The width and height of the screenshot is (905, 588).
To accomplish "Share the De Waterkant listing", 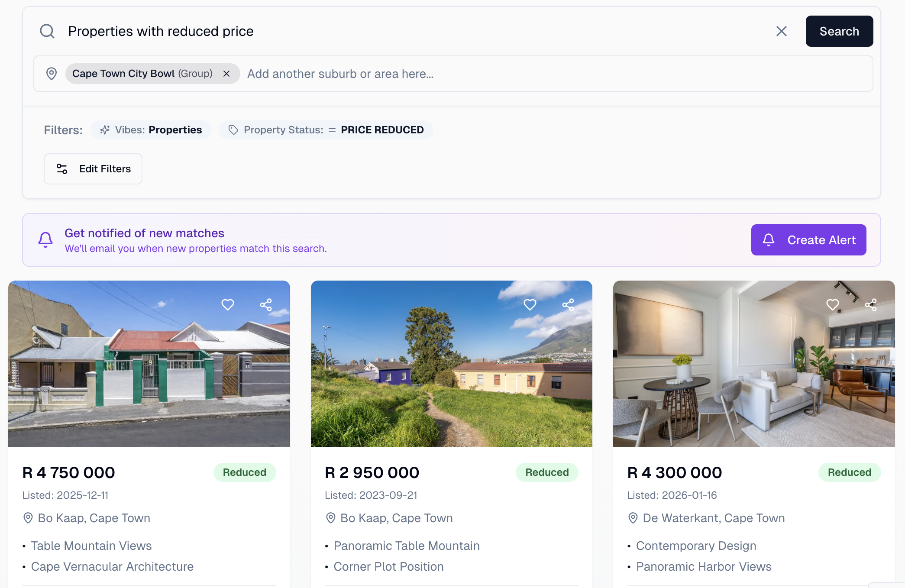I will point(871,305).
